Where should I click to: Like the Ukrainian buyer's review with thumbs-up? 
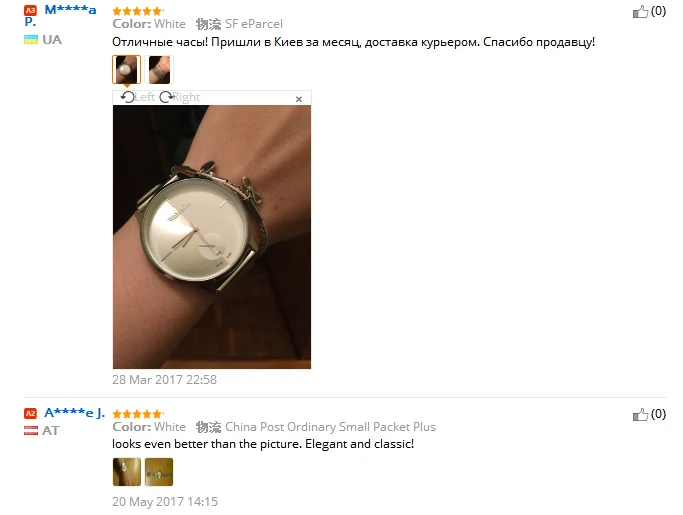pos(640,11)
